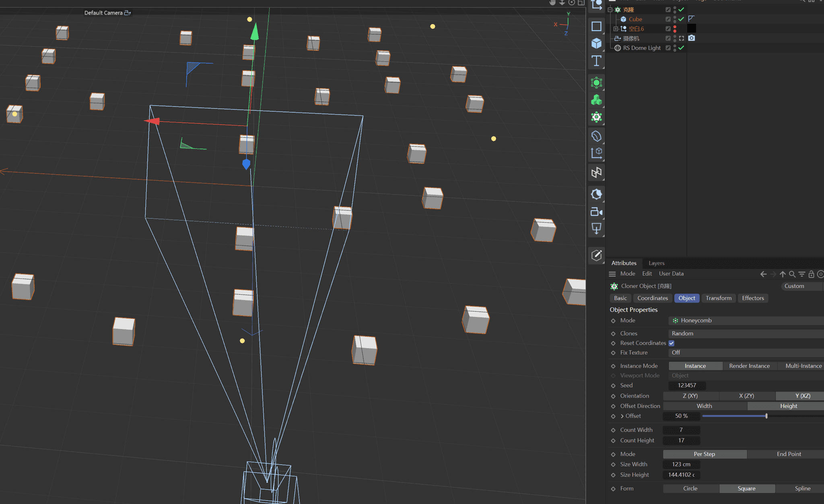Viewport: 824px width, 504px height.
Task: Open the Custom preset dropdown
Action: pos(802,286)
